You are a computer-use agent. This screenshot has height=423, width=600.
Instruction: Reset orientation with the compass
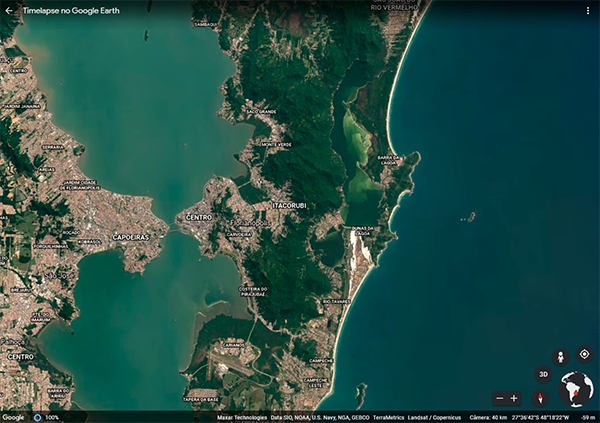(540, 398)
